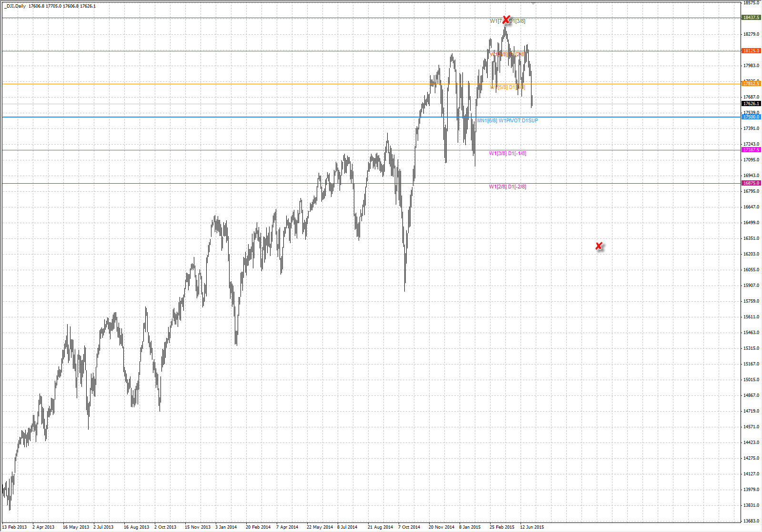Click the 7 Oct 2014 date on time axis

tap(409, 527)
